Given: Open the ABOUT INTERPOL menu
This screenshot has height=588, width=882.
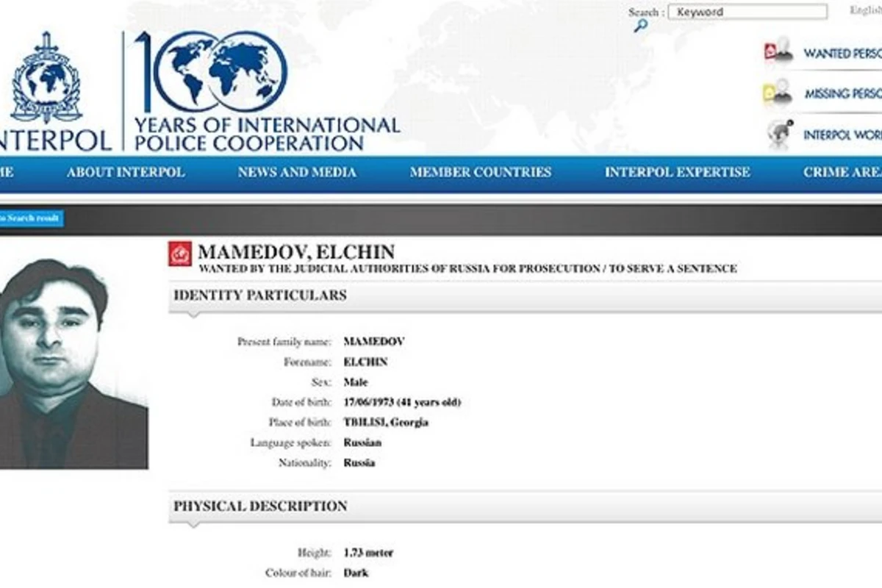Looking at the screenshot, I should click(x=126, y=173).
